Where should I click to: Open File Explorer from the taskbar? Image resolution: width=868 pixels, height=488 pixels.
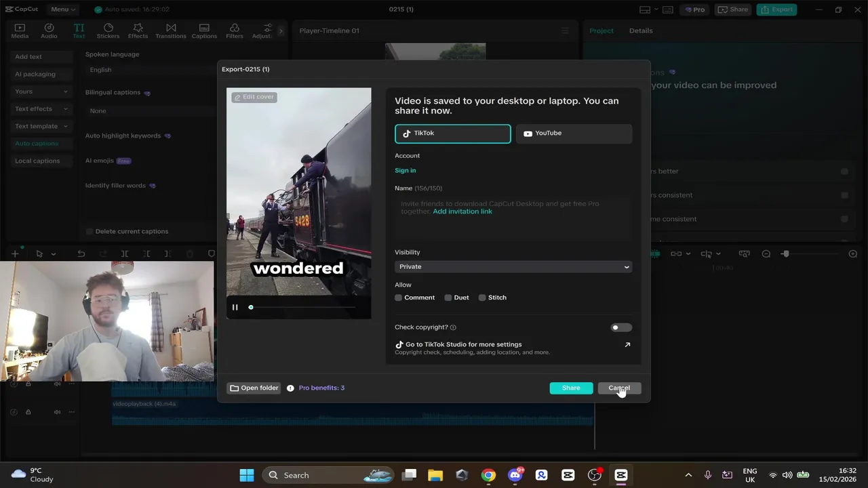[x=435, y=475]
